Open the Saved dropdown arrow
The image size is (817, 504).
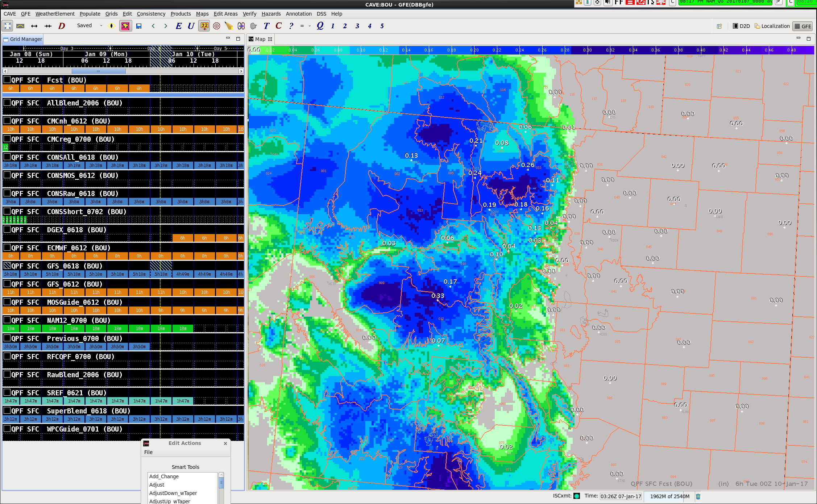[x=101, y=26]
